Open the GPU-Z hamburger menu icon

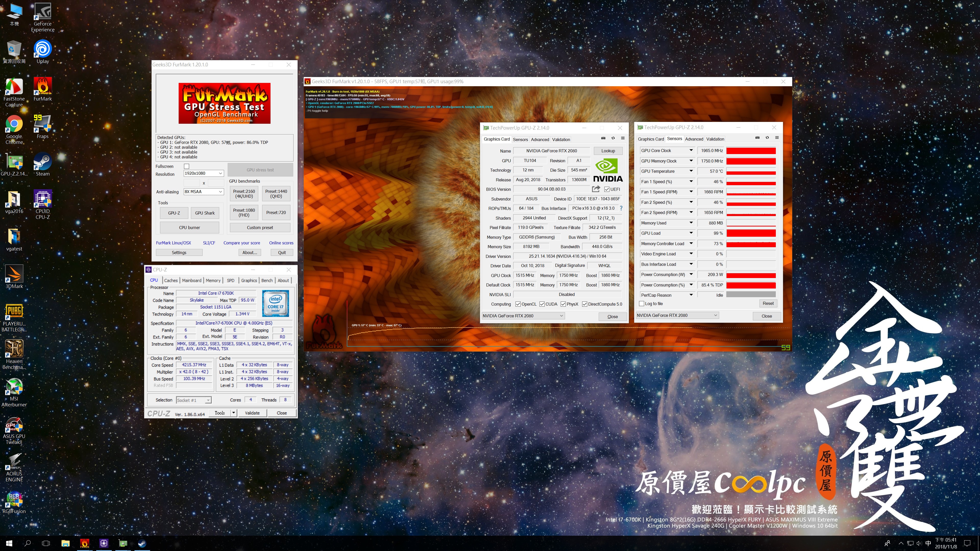click(x=623, y=138)
